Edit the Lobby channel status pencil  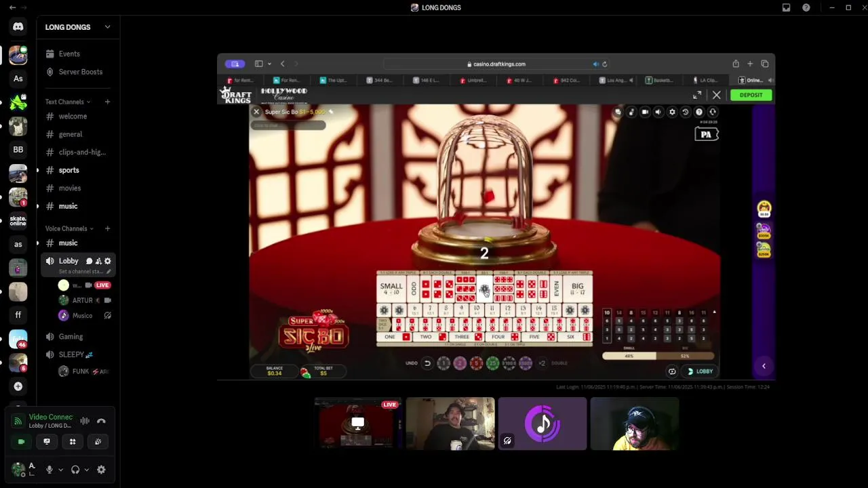pos(108,272)
